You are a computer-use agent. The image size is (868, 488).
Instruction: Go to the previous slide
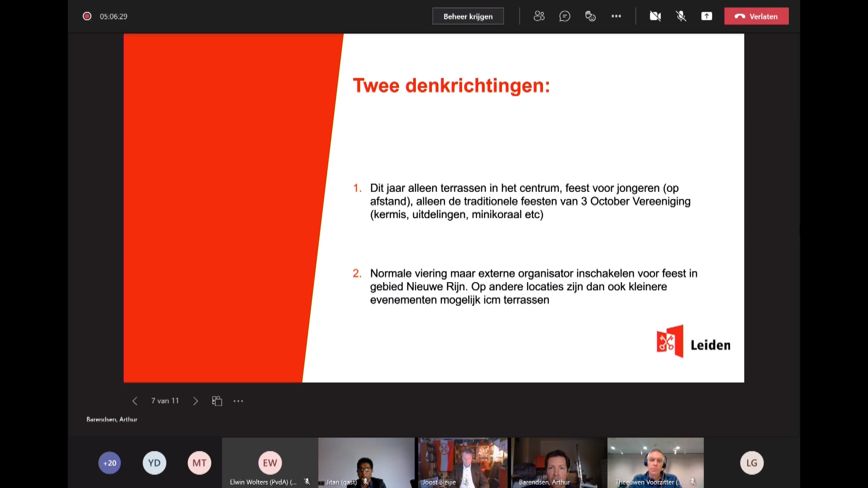(x=135, y=401)
